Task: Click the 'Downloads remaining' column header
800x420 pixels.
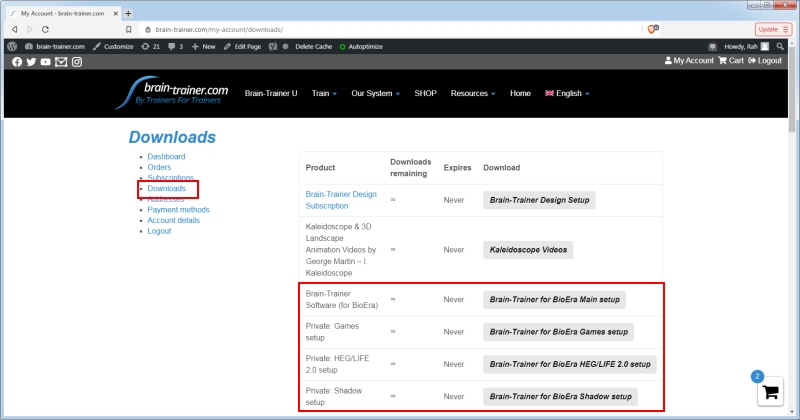Action: click(411, 167)
